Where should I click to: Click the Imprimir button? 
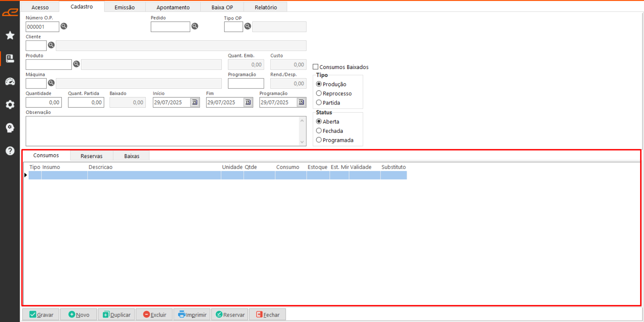[x=192, y=315]
